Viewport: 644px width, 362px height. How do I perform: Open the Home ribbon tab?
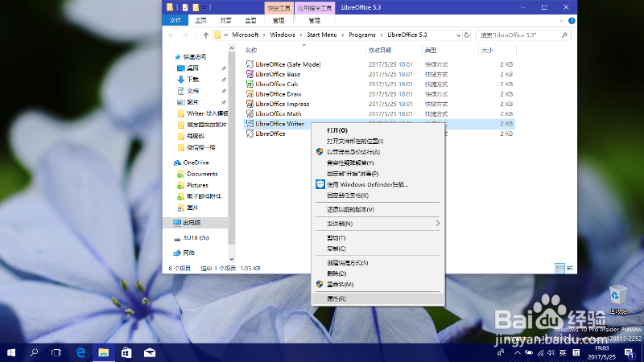200,20
